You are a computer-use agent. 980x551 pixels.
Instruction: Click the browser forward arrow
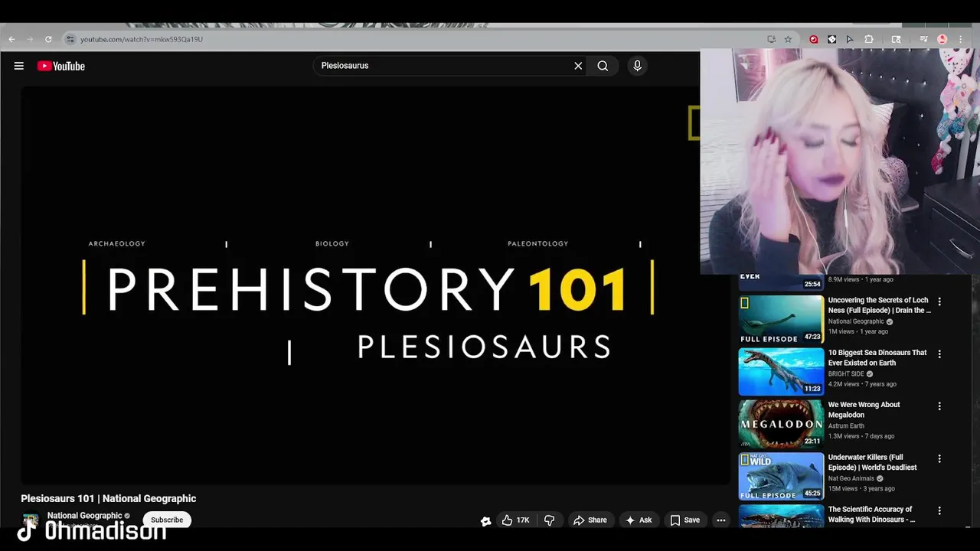point(30,39)
